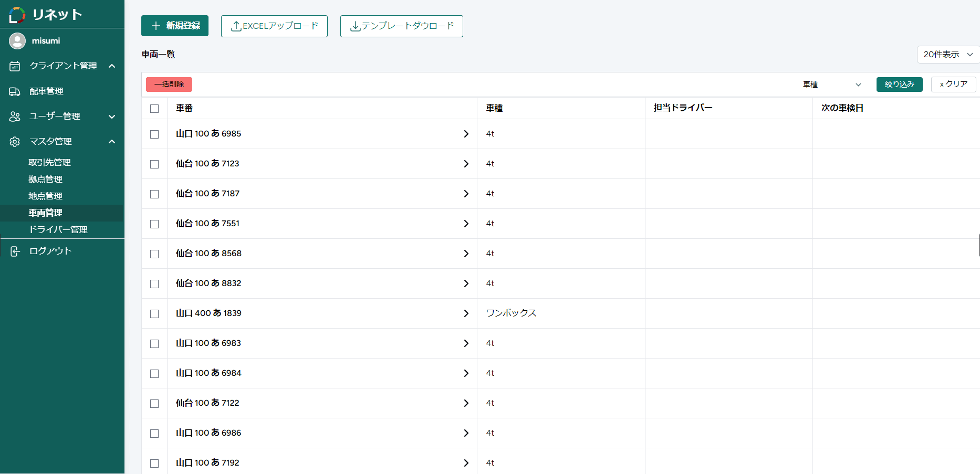The width and height of the screenshot is (980, 474).
Task: Click the 配車管理 truck icon
Action: pos(15,91)
